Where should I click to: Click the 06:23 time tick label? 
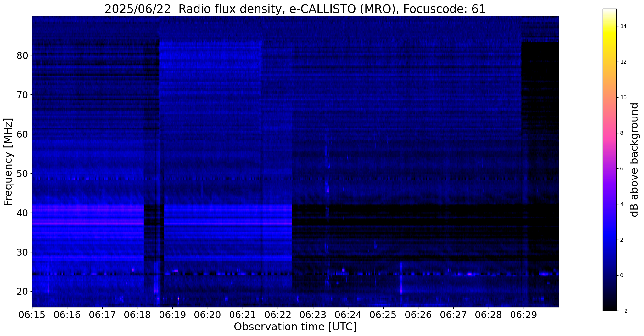point(313,315)
